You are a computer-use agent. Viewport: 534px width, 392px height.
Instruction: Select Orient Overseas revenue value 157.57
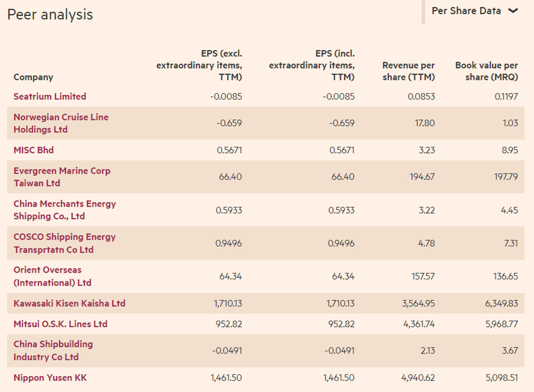tap(423, 276)
